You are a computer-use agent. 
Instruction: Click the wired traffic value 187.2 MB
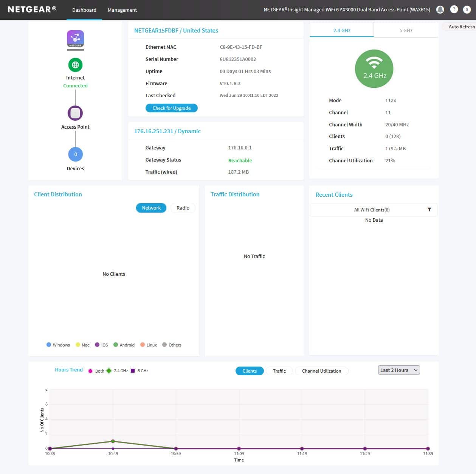tap(239, 172)
